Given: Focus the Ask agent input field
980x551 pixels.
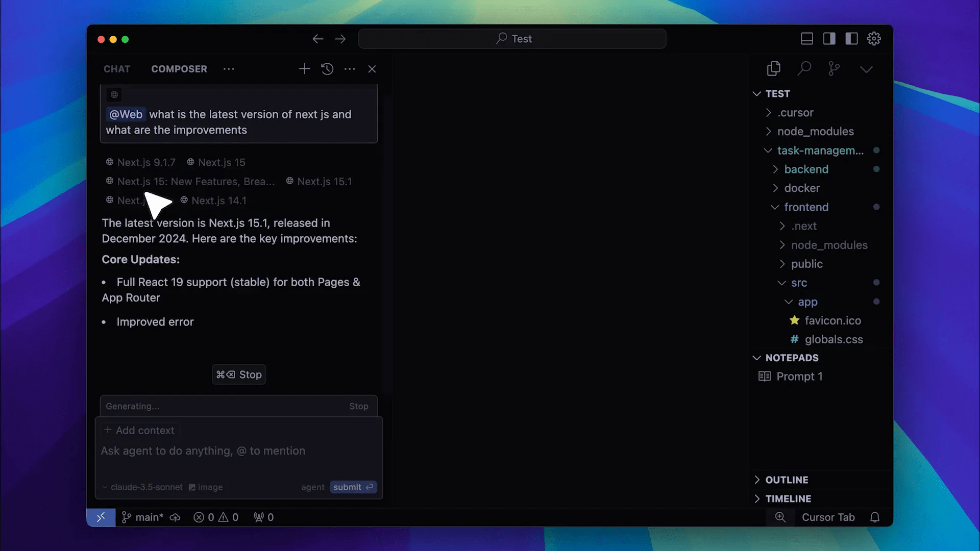Looking at the screenshot, I should pos(238,451).
